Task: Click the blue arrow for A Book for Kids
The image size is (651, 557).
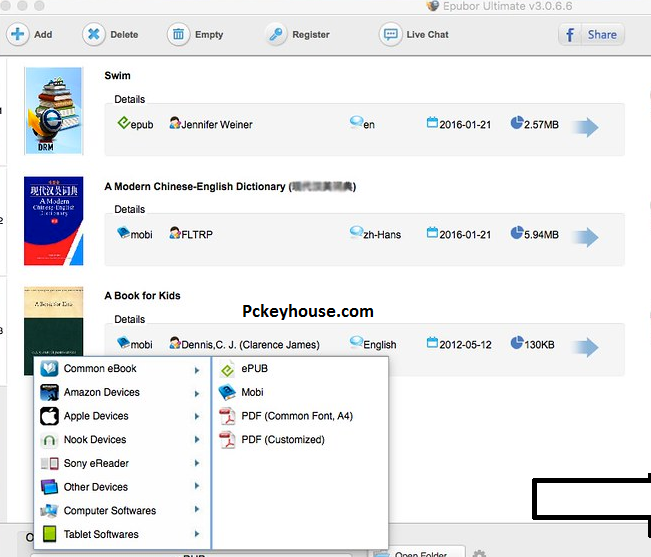Action: (x=585, y=347)
